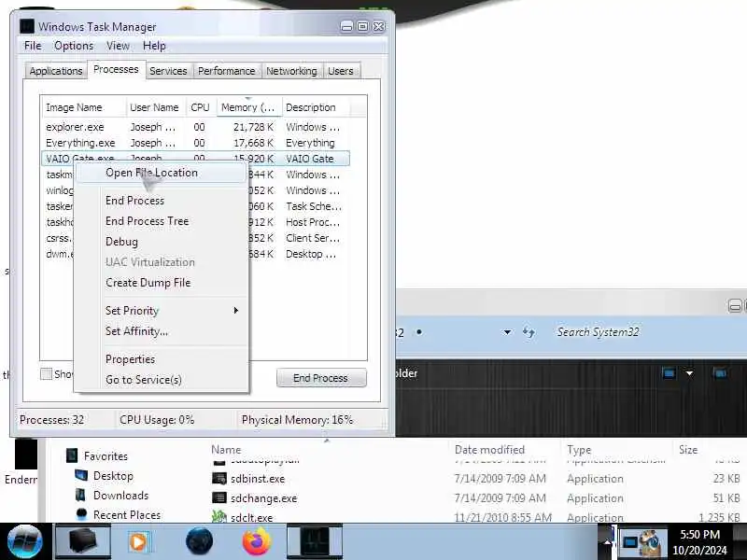Viewport: 747px width, 560px height.
Task: Click the preview pane icon in Explorer
Action: 720,372
